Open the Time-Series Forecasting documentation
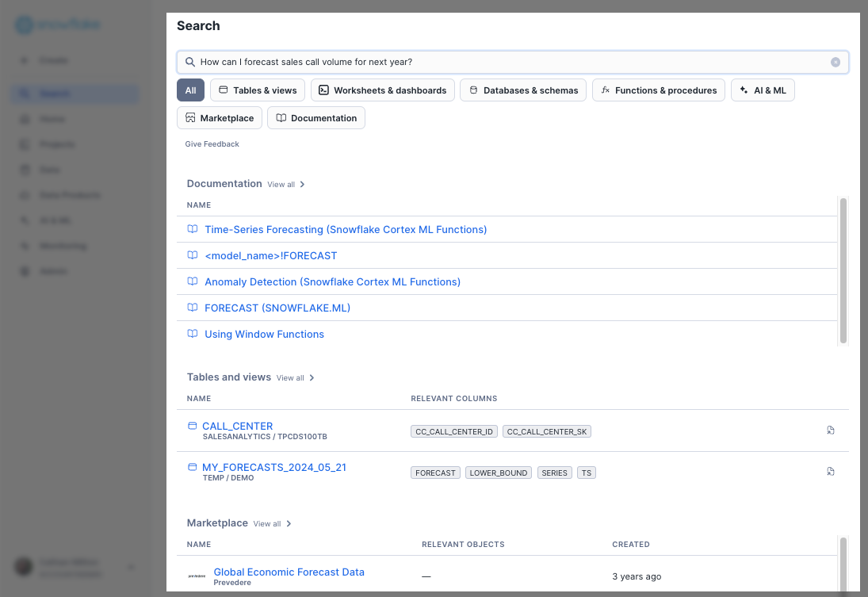Viewport: 868px width, 597px height. [x=346, y=229]
